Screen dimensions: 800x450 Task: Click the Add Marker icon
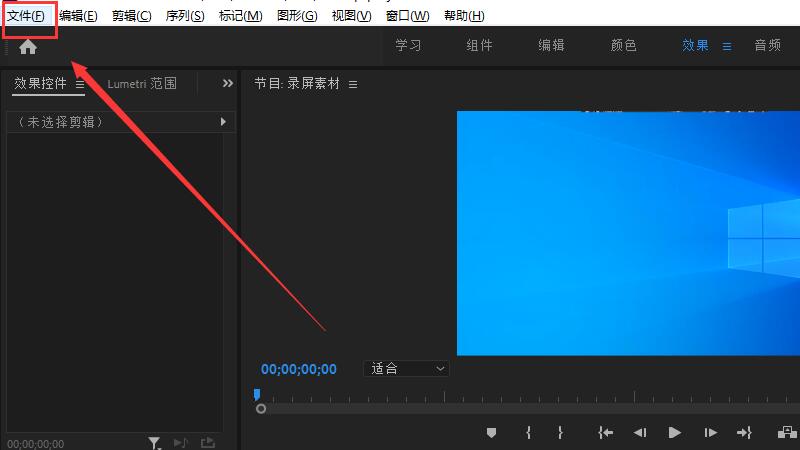[491, 433]
